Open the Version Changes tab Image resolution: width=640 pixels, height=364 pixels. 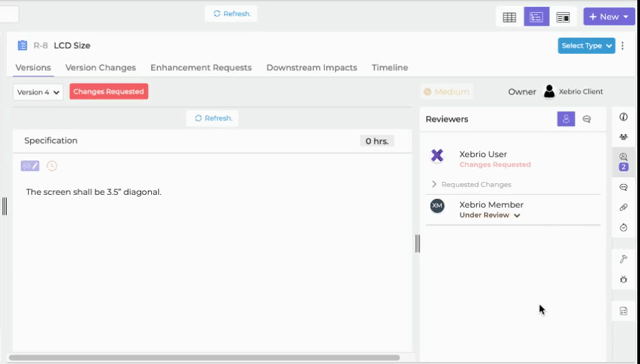point(100,68)
